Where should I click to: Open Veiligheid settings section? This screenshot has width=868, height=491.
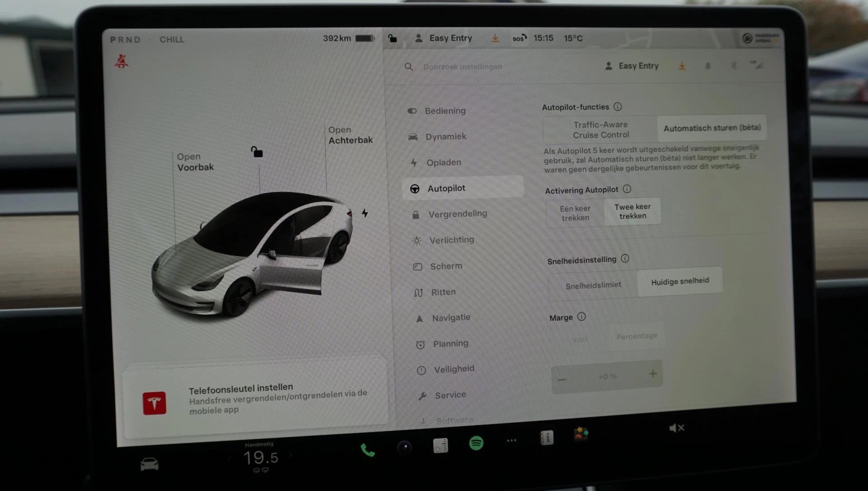click(455, 369)
